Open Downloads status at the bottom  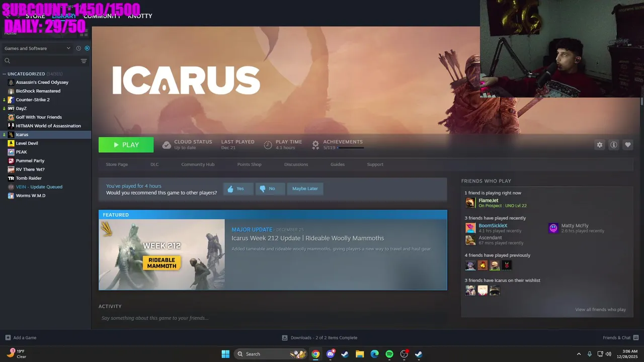[x=319, y=338]
